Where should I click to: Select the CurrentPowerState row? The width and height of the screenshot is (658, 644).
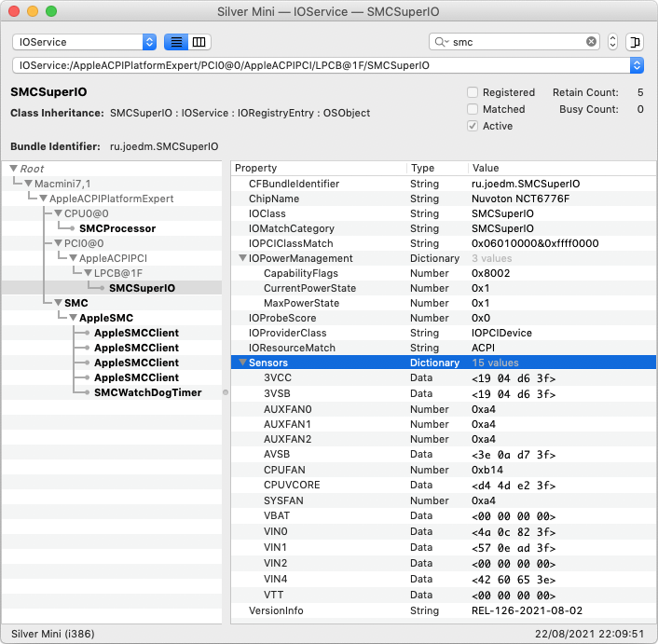pos(443,288)
